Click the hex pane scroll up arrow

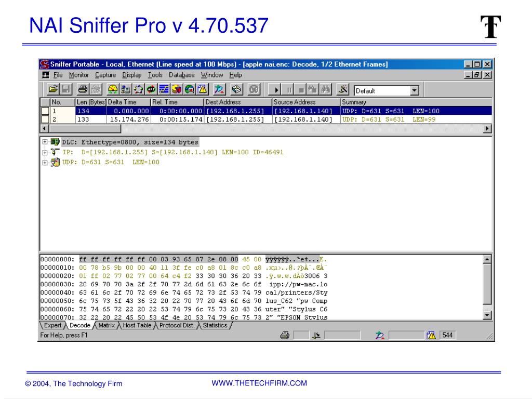click(487, 260)
